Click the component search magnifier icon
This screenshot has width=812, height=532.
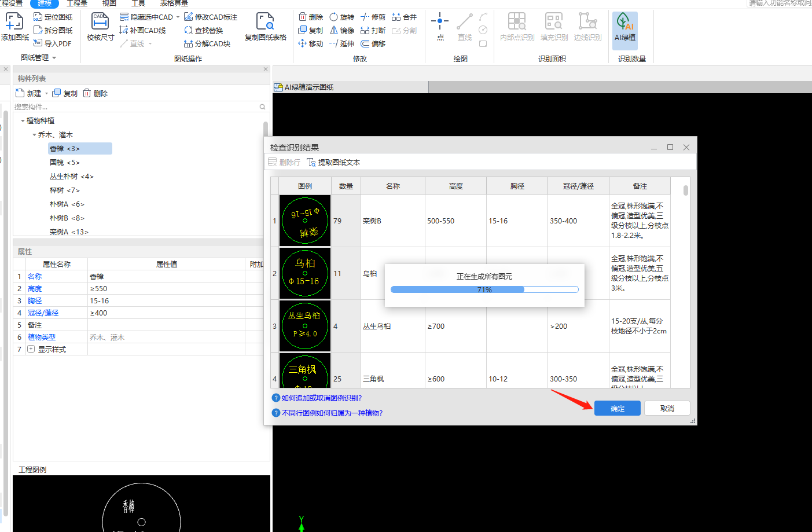coord(262,107)
